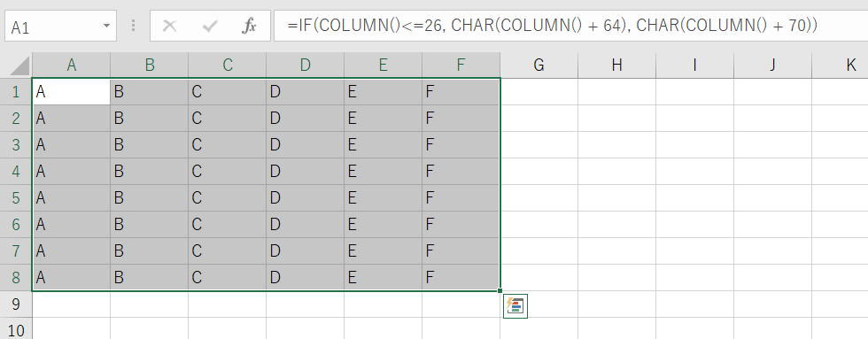Image resolution: width=868 pixels, height=339 pixels.
Task: Select column A header
Action: (72, 65)
